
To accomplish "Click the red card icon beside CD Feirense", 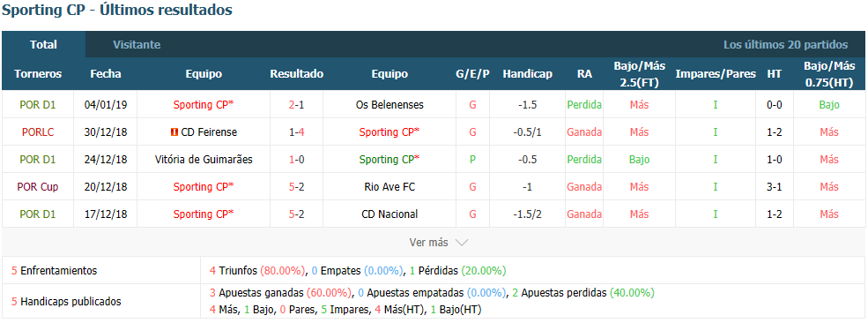I will pyautogui.click(x=174, y=132).
